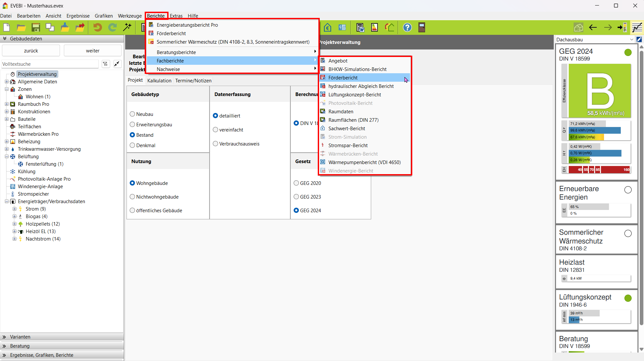Choose the GEG 2023 radio option

coord(296,197)
